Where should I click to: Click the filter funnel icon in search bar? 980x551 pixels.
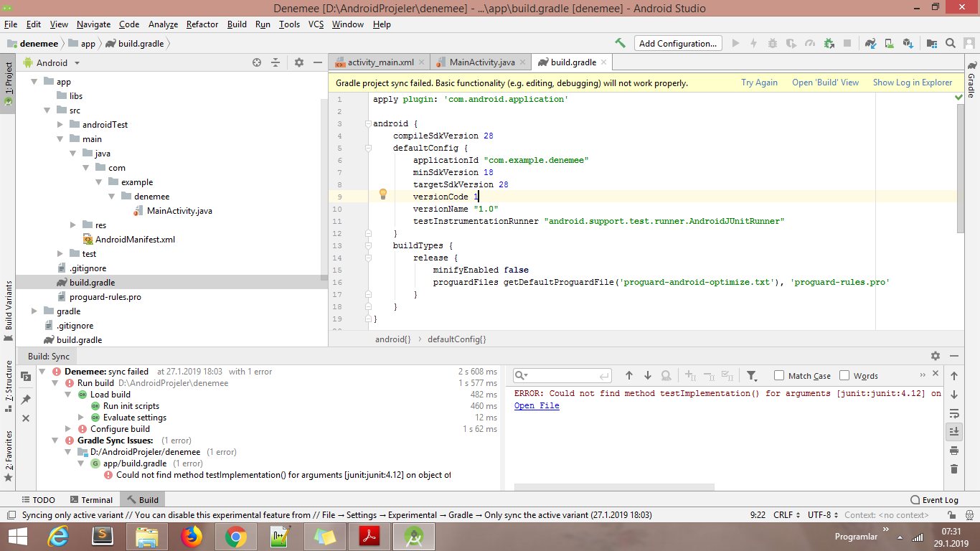[751, 375]
